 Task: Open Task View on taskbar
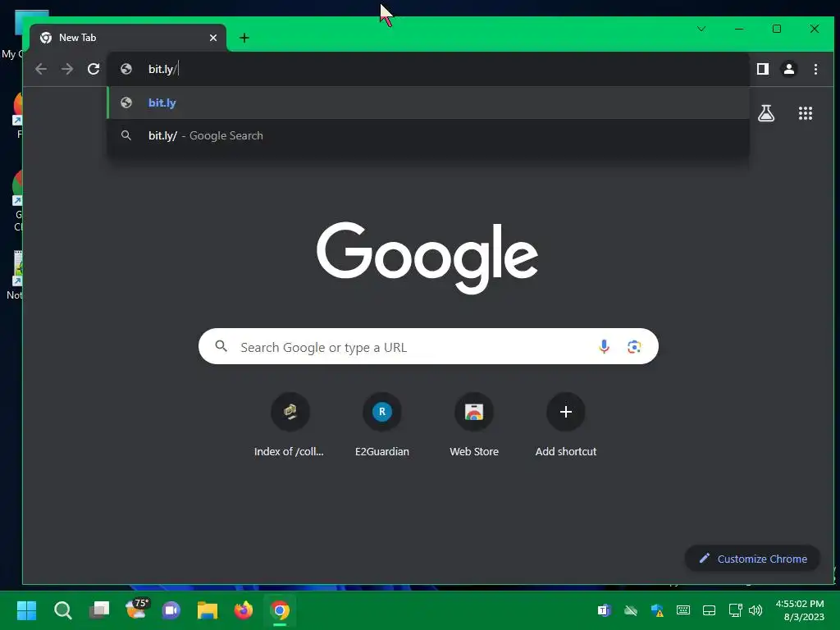click(x=99, y=610)
